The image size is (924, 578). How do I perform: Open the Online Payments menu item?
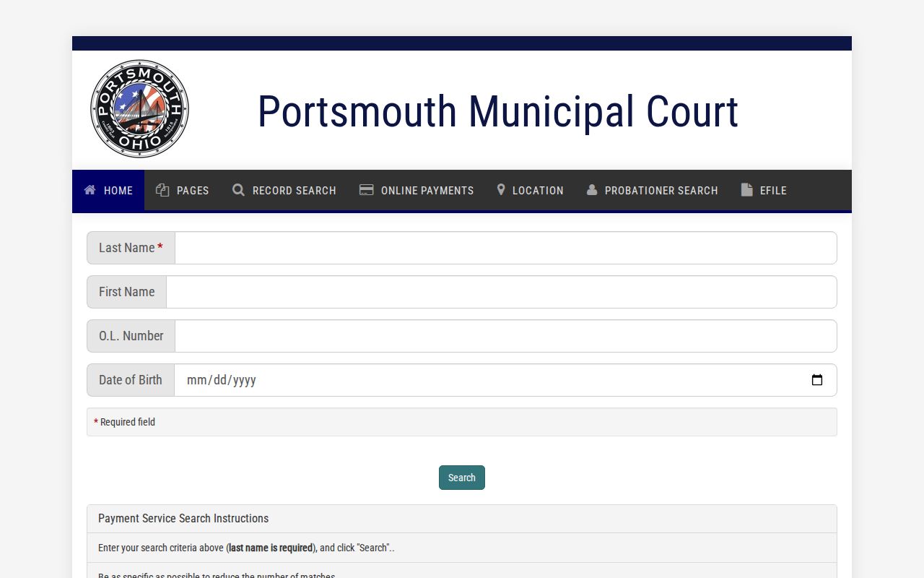coord(417,190)
